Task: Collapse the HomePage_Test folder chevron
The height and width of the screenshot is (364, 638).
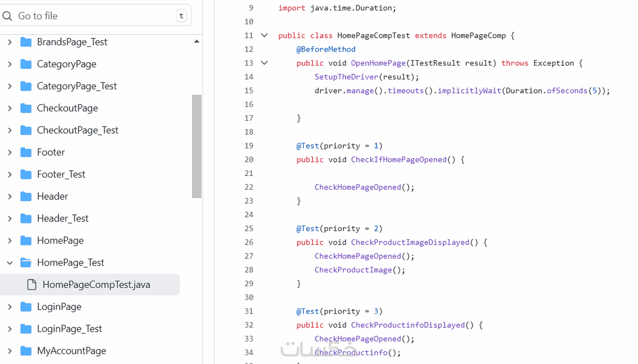Action: point(10,263)
